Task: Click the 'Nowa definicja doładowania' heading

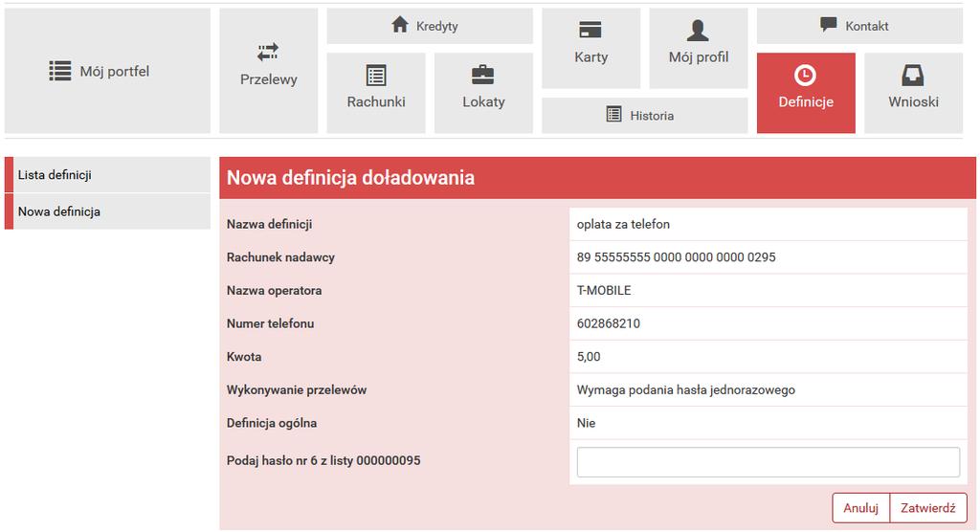Action: pos(350,178)
